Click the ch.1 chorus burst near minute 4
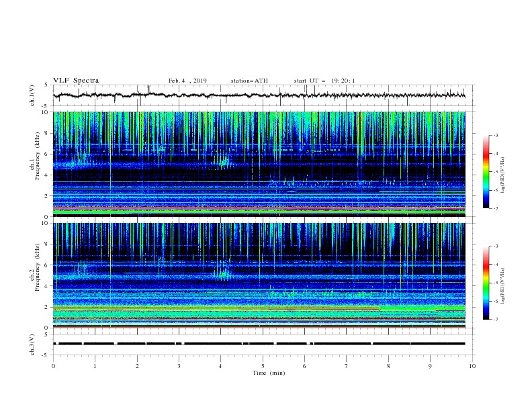Viewport: 532px width, 411px height. click(223, 160)
